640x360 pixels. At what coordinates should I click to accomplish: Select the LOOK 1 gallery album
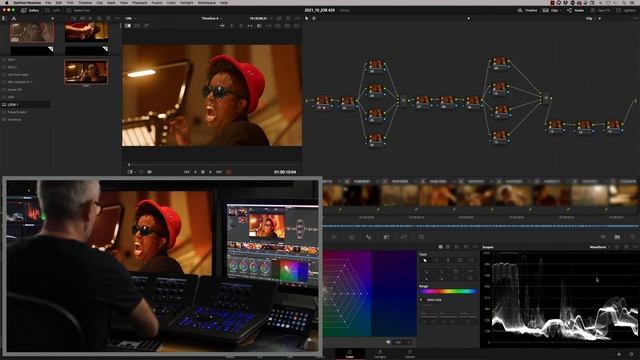tap(25, 104)
